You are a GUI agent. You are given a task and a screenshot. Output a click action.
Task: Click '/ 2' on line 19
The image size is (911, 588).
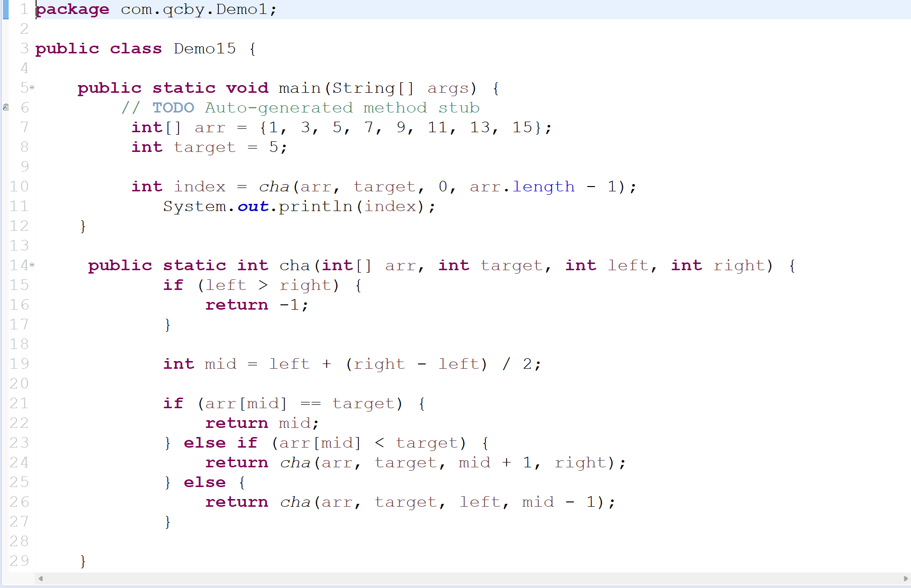[x=517, y=364]
